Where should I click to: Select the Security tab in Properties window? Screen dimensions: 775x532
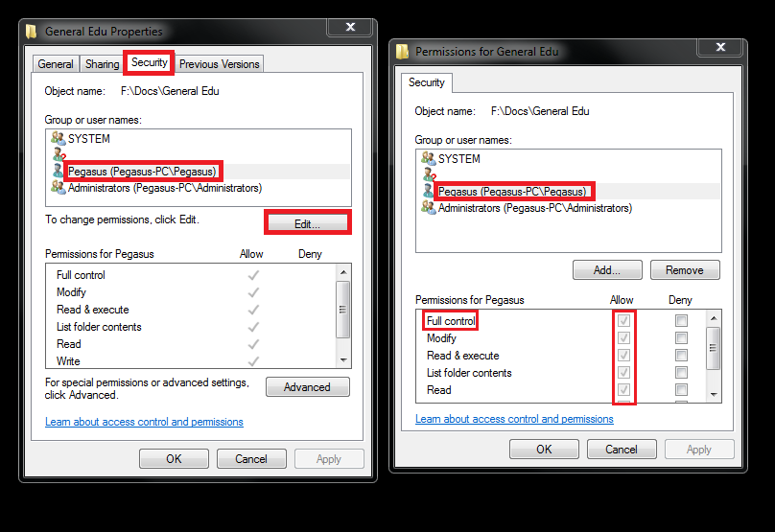tap(149, 62)
